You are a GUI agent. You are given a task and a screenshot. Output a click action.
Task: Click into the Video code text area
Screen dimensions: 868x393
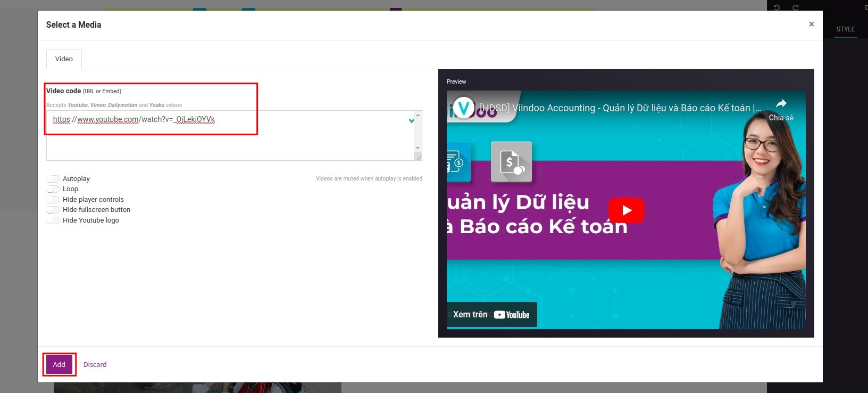click(230, 135)
